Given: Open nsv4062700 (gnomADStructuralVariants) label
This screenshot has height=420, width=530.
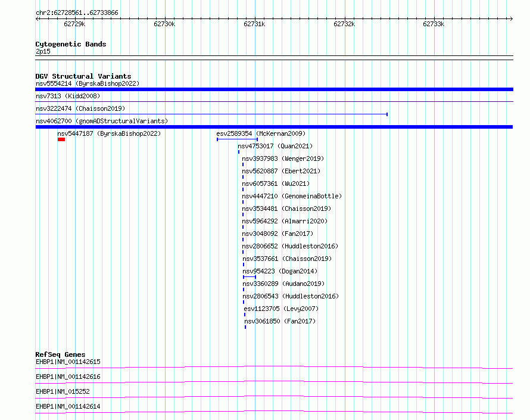Looking at the screenshot, I should pyautogui.click(x=102, y=121).
